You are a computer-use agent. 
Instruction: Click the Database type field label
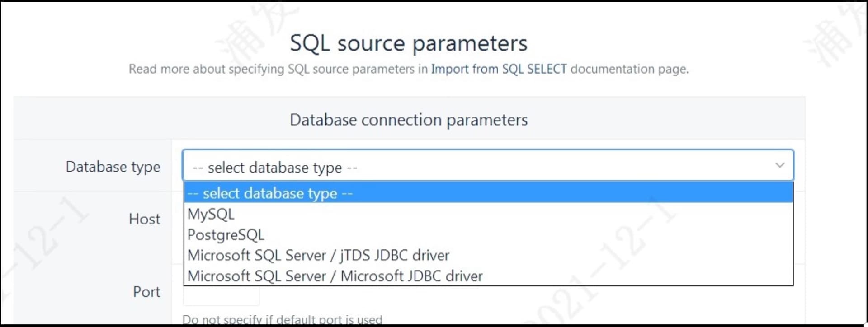click(x=113, y=167)
